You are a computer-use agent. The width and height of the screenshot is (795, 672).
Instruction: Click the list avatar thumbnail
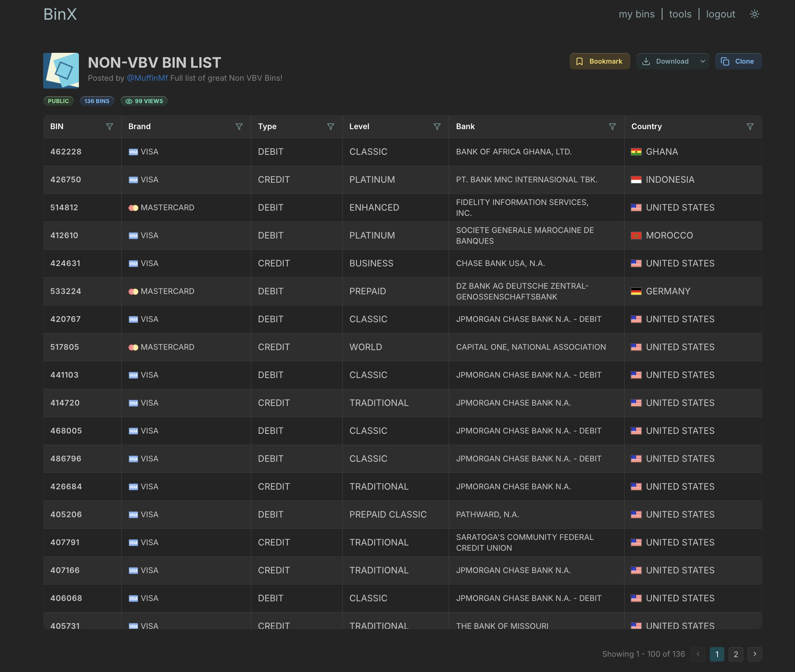[x=61, y=70]
